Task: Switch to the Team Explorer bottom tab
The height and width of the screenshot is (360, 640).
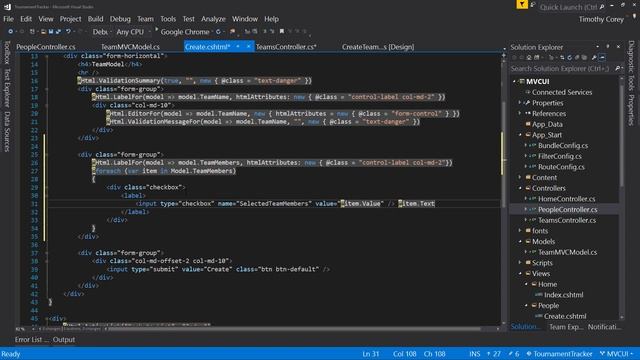Action: (566, 327)
